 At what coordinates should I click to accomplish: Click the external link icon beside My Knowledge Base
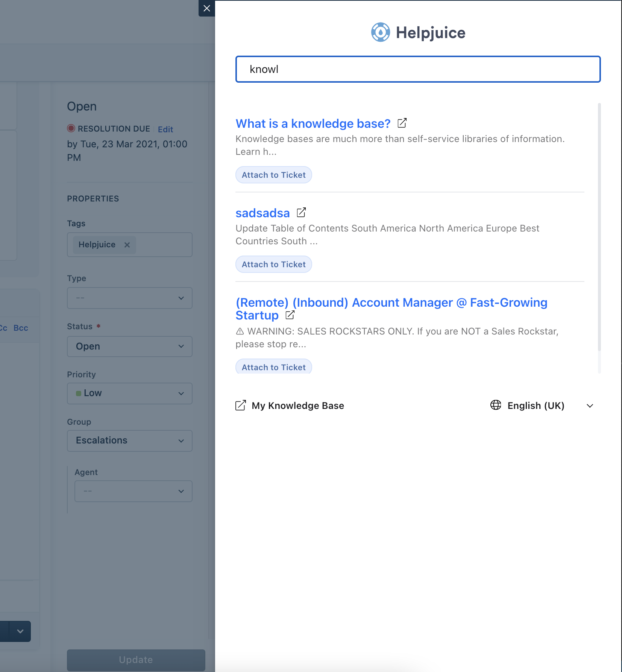tap(241, 406)
